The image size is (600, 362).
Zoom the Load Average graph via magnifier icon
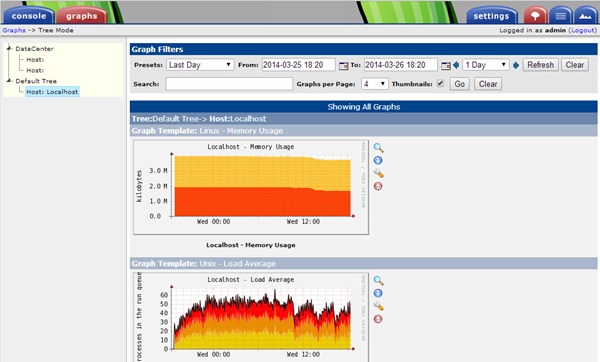(378, 280)
